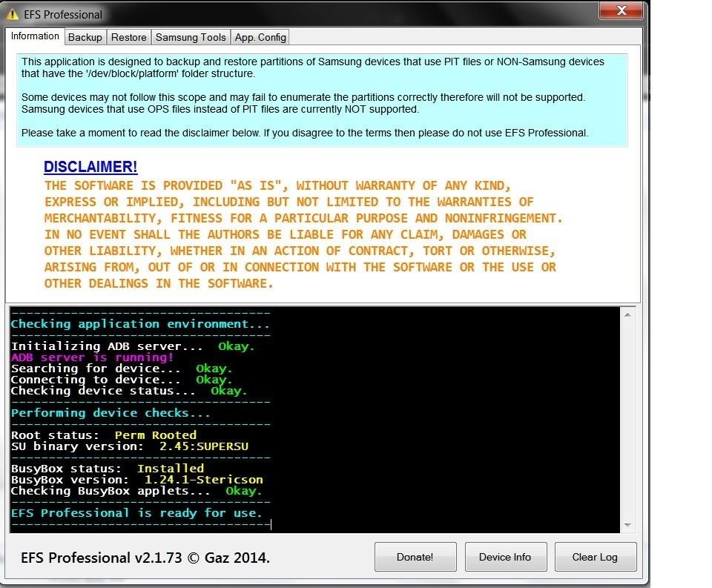The height and width of the screenshot is (588, 712).
Task: Click the 'Root status: Perm Rooted' line
Action: pyautogui.click(x=104, y=435)
